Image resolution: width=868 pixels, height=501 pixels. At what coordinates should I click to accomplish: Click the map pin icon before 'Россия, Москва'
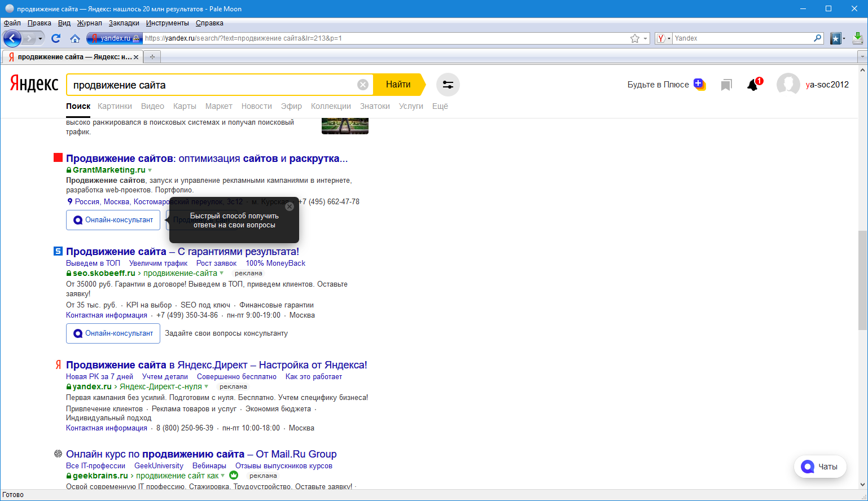[x=70, y=201]
